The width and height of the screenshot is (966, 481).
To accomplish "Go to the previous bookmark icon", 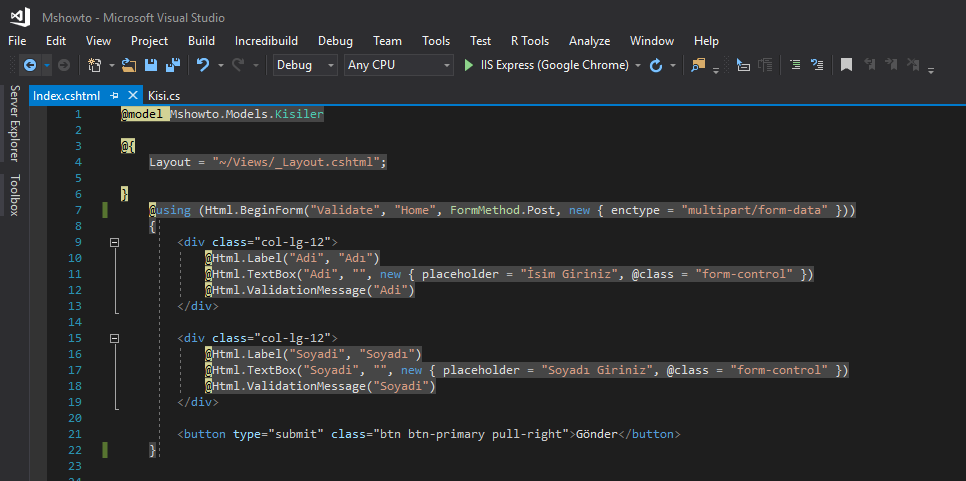I will coord(869,64).
